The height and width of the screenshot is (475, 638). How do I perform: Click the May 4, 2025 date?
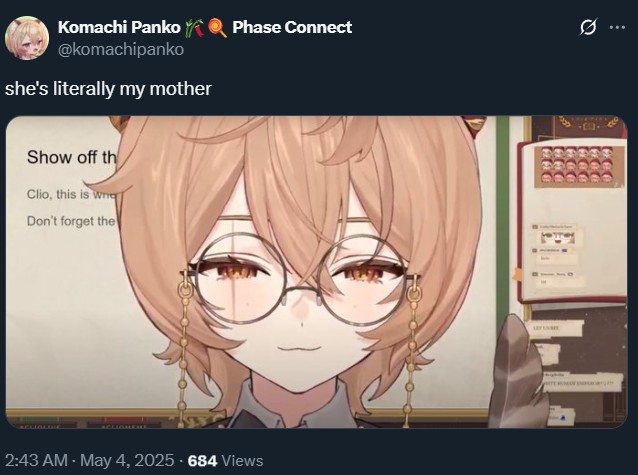tap(127, 460)
